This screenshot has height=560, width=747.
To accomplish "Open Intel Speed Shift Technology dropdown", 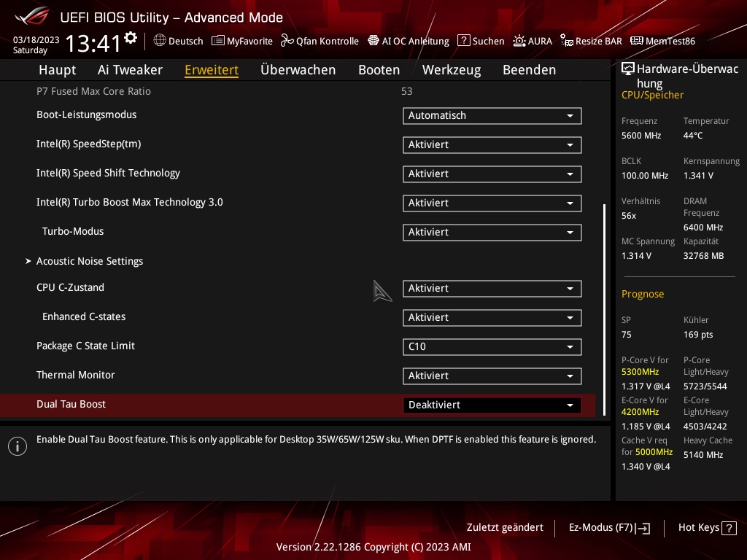I will [x=492, y=174].
